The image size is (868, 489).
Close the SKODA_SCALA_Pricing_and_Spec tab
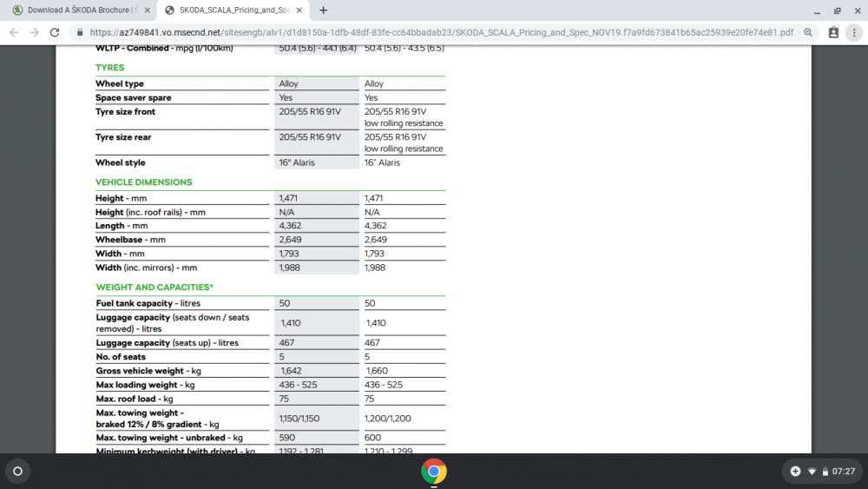tap(299, 10)
